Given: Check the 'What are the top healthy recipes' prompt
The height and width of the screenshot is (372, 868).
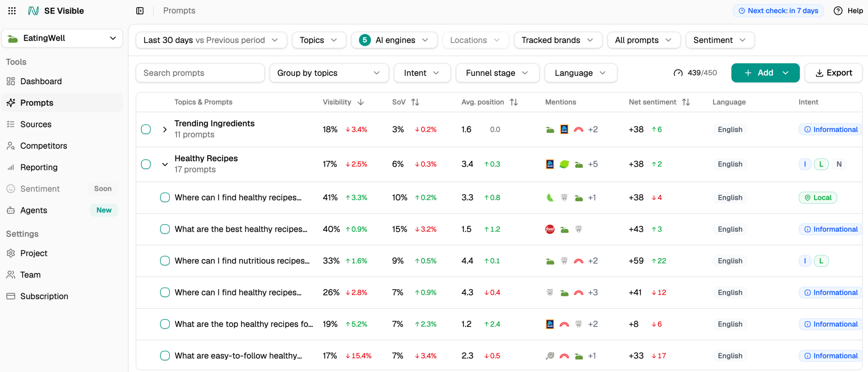Looking at the screenshot, I should point(165,324).
